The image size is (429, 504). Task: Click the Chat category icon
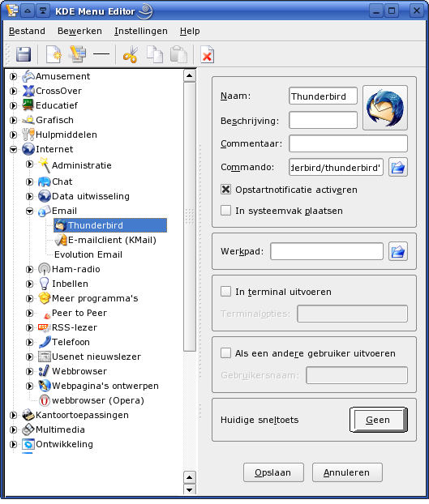(x=45, y=182)
